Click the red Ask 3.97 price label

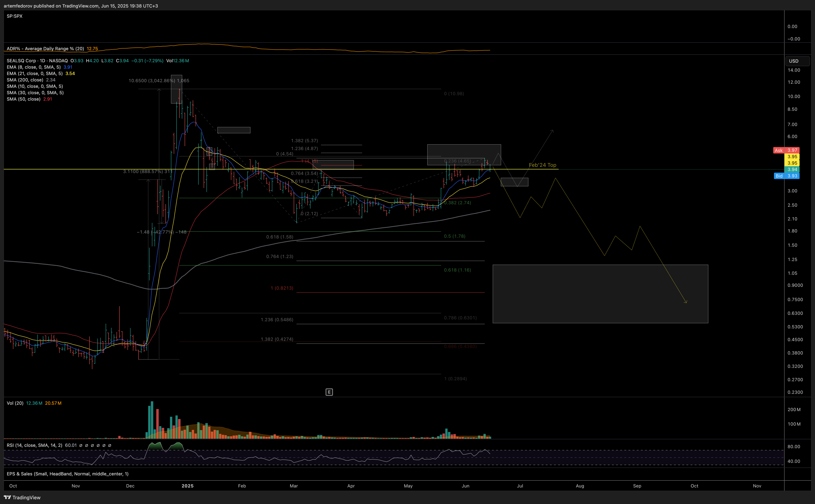click(786, 150)
